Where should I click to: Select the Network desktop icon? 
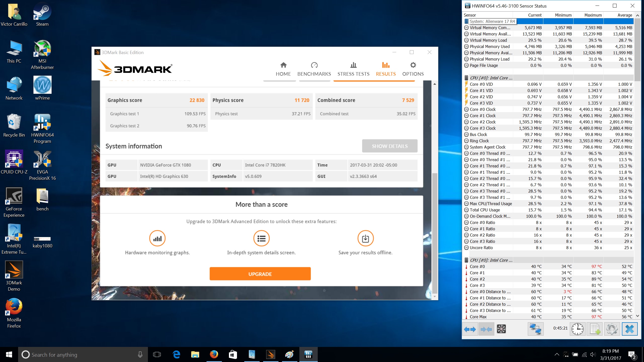[x=14, y=88]
